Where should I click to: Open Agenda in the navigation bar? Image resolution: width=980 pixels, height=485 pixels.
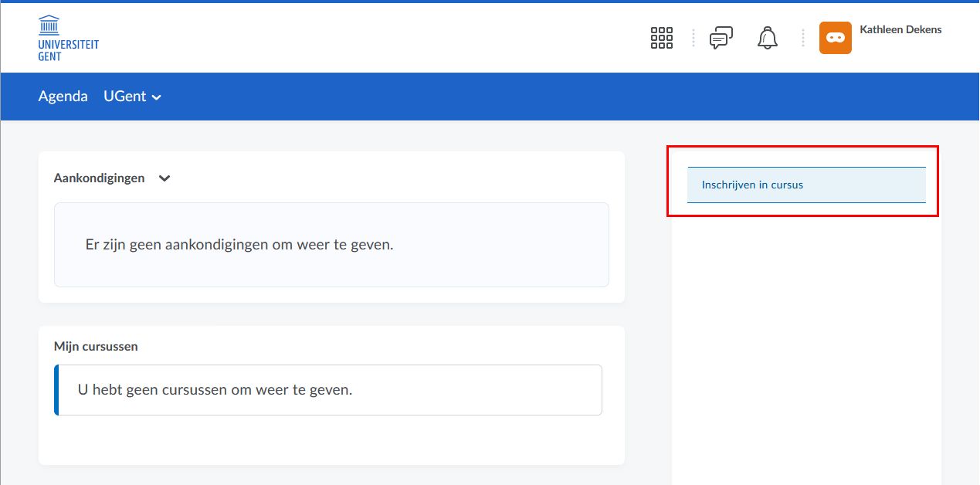click(63, 97)
